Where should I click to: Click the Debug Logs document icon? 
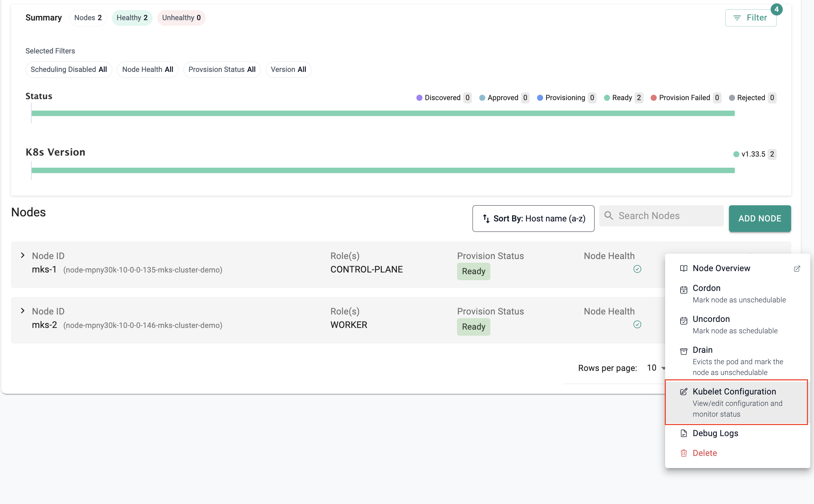[684, 433]
